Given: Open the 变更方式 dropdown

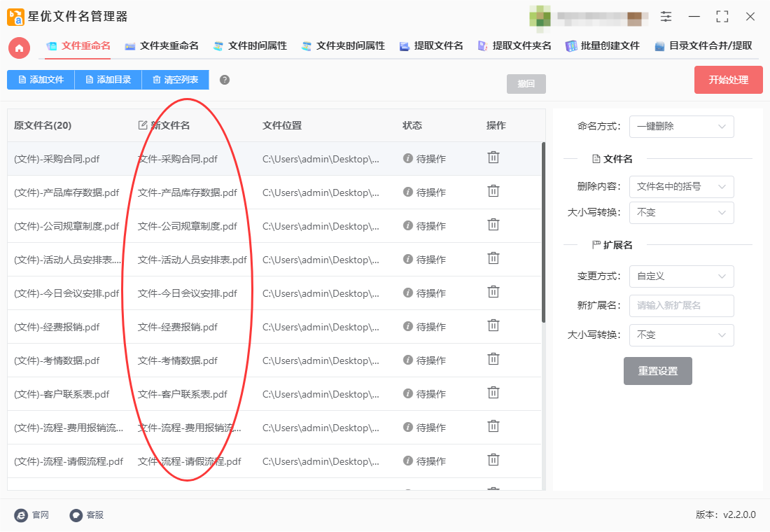Looking at the screenshot, I should coord(682,276).
